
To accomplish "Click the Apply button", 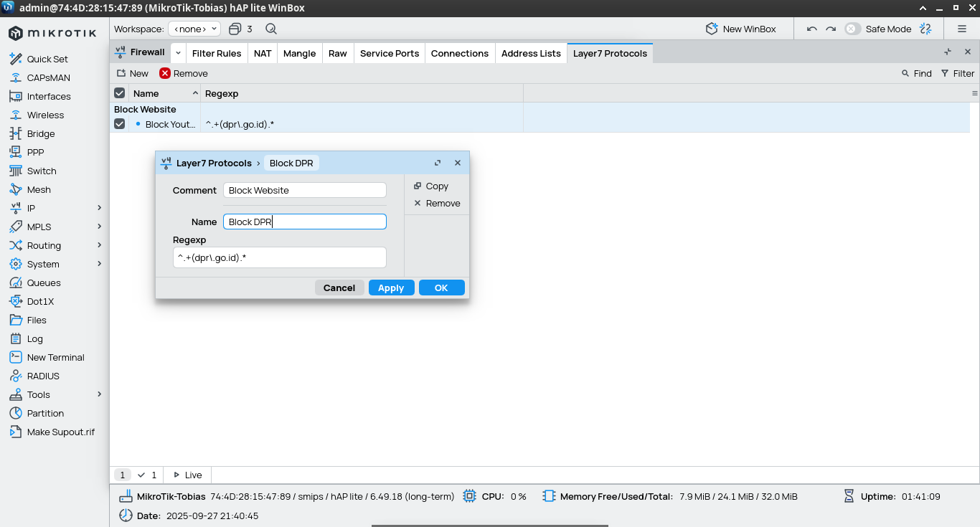I will point(391,288).
